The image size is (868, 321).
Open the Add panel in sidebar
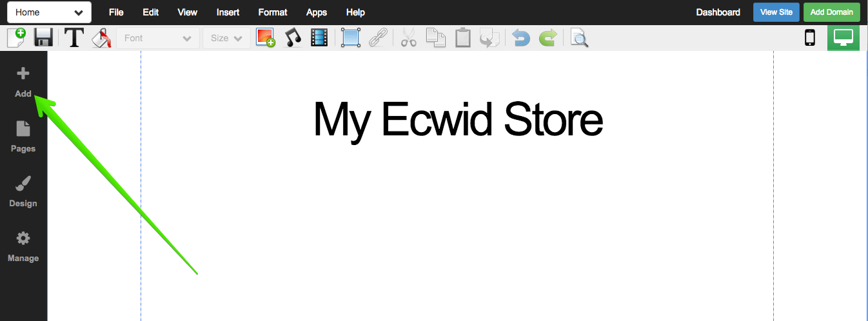coord(23,83)
